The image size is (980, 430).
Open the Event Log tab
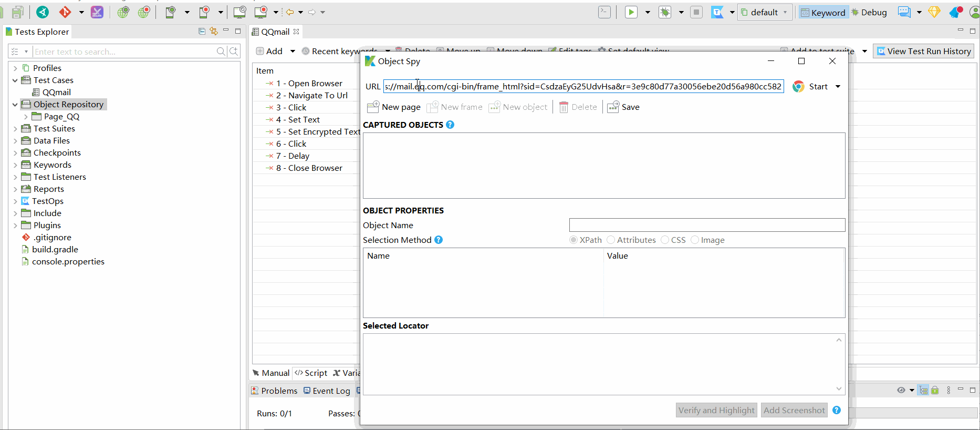pyautogui.click(x=327, y=391)
